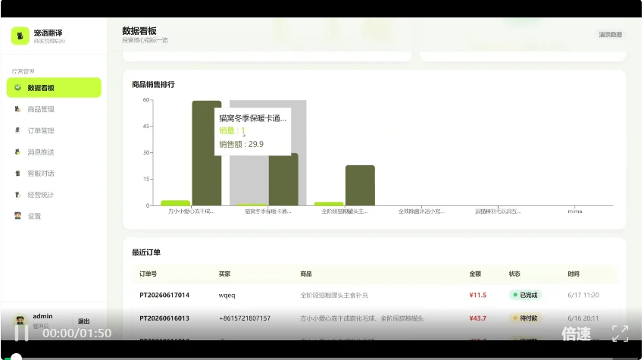Click the video progress bar handle
The height and width of the screenshot is (360, 644).
pos(16,358)
